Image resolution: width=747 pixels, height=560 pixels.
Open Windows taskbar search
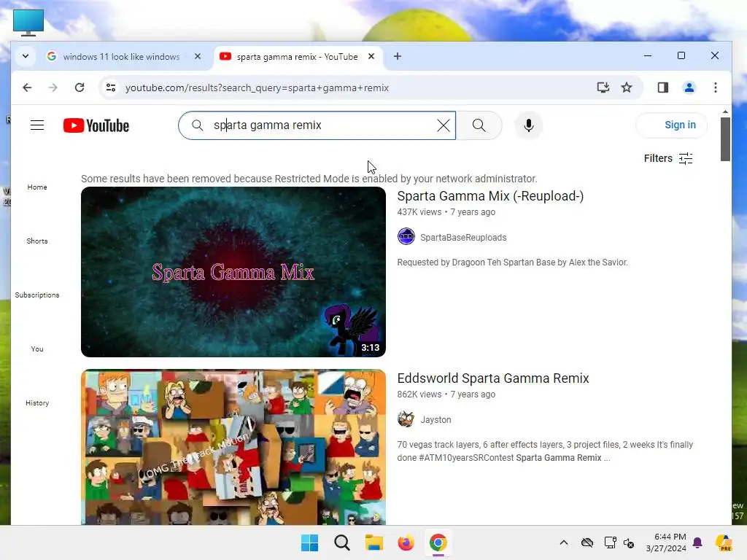click(341, 542)
